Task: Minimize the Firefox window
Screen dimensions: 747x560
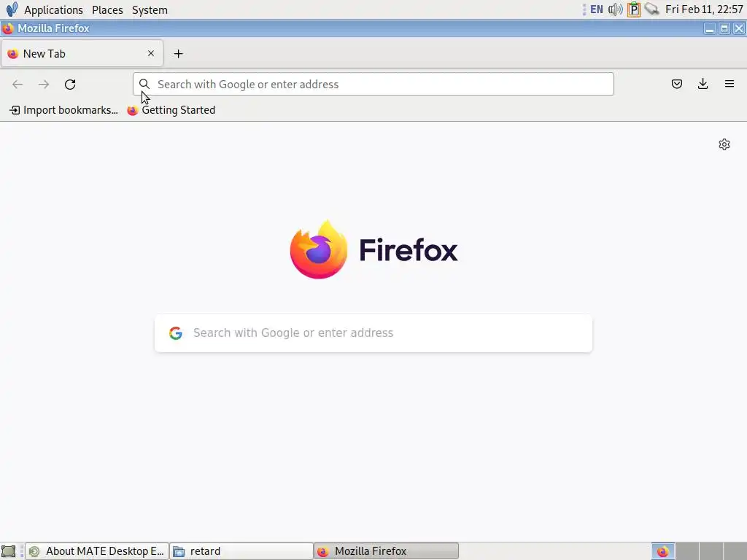Action: [710, 28]
